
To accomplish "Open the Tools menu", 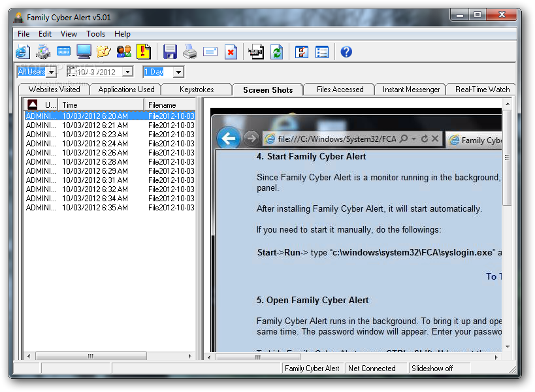I will click(95, 34).
